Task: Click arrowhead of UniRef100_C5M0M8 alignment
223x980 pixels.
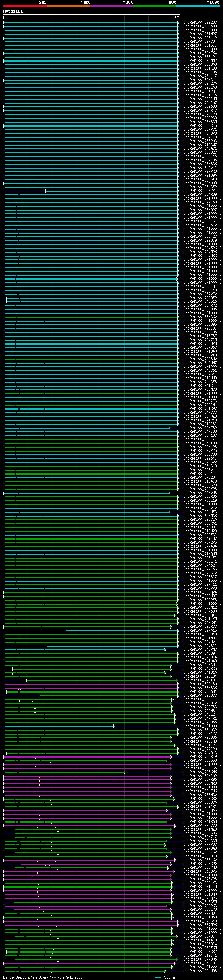Action: pyautogui.click(x=170, y=493)
